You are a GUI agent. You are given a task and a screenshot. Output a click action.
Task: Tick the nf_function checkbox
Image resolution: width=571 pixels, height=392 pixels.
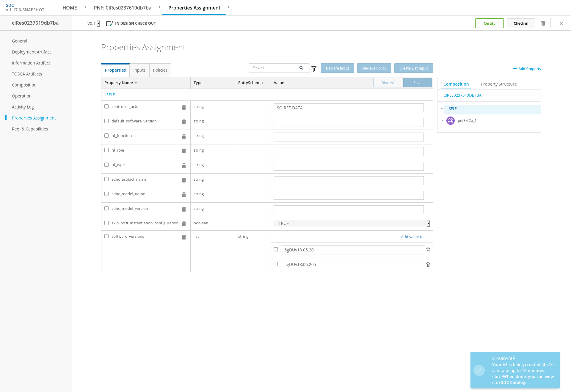(106, 136)
